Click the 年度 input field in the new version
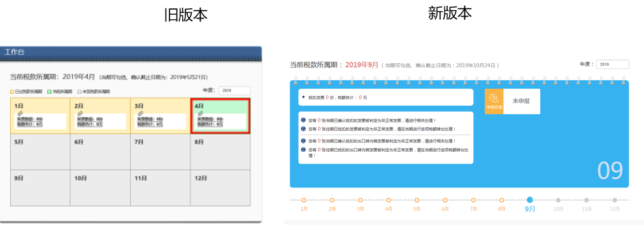Viewport: 644px width, 250px height. [612, 64]
